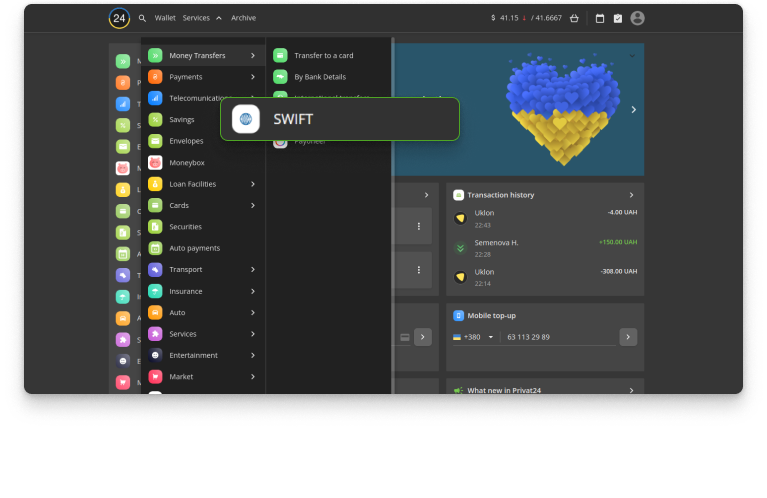Choose Transfer to a card

323,55
